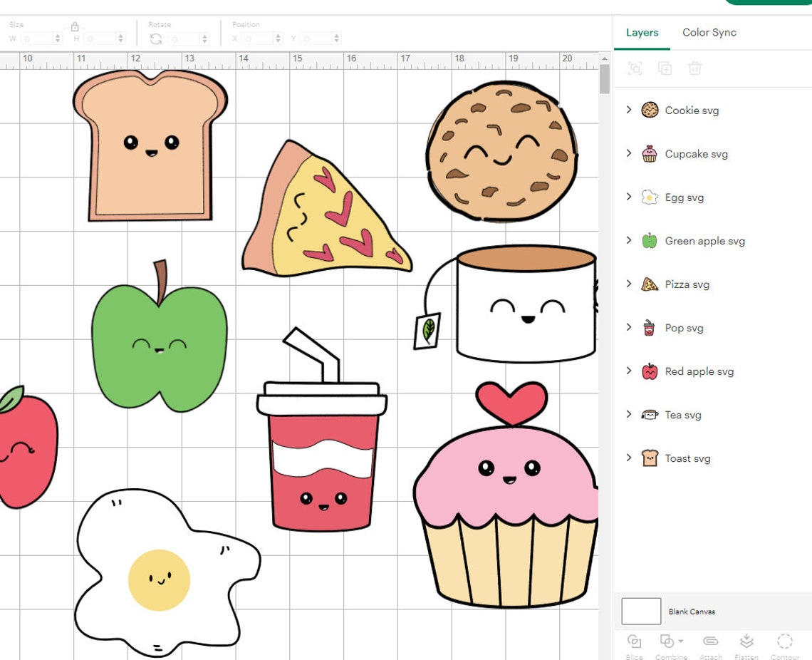Click the Contour tool icon
The height and width of the screenshot is (660, 812).
[x=784, y=641]
